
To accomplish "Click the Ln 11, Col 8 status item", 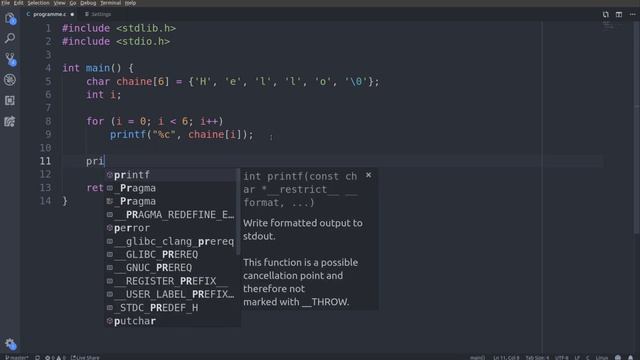I will 505,358.
